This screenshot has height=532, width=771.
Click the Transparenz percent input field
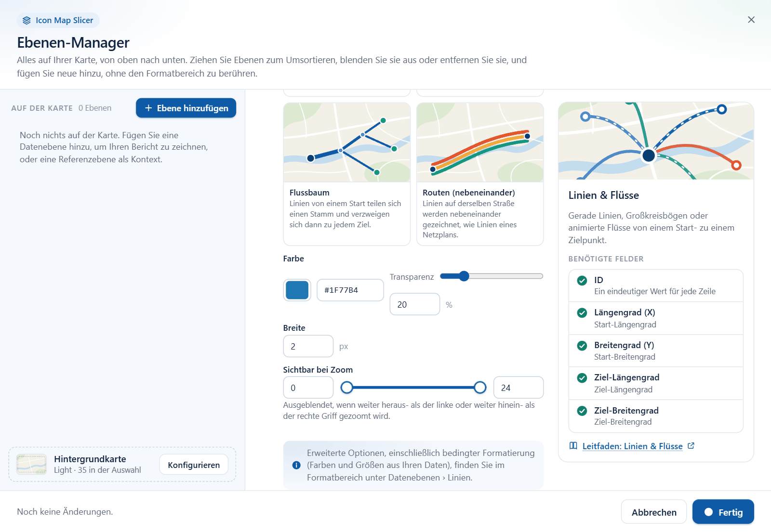(414, 304)
